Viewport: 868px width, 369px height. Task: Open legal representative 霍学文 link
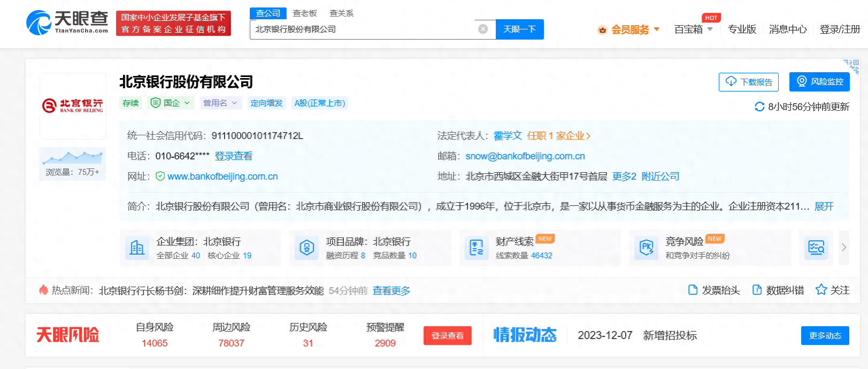click(508, 136)
